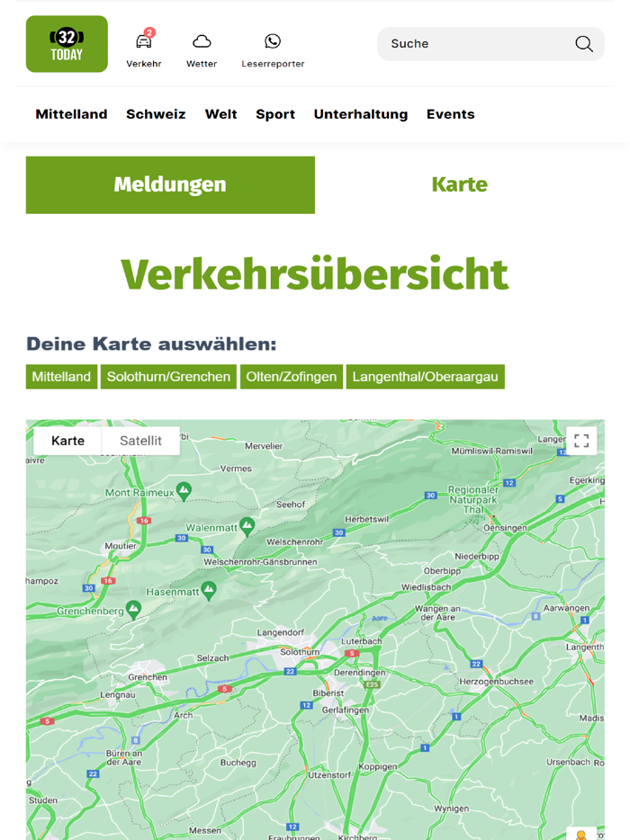Click the Grenchenberg map marker
The width and height of the screenshot is (630, 840).
133,610
